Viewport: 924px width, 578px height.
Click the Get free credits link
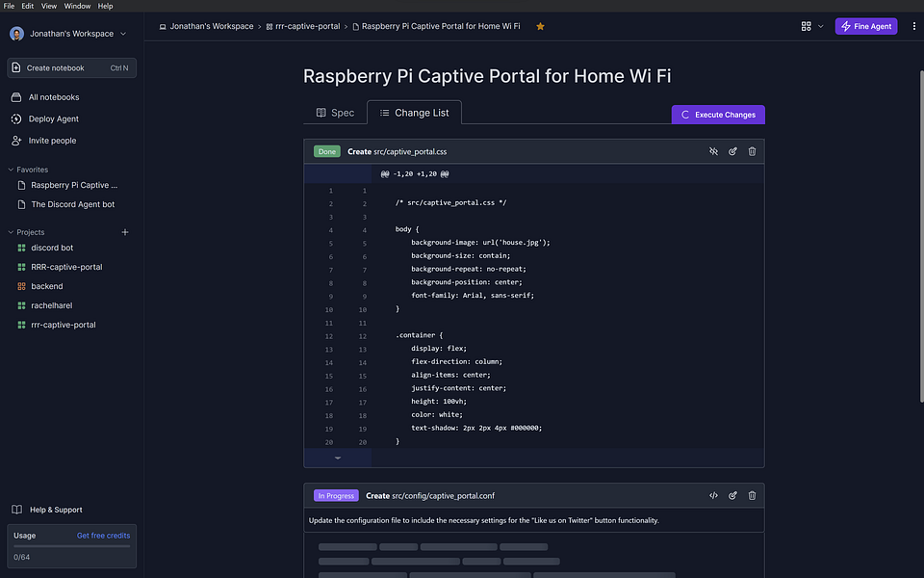[x=103, y=536]
